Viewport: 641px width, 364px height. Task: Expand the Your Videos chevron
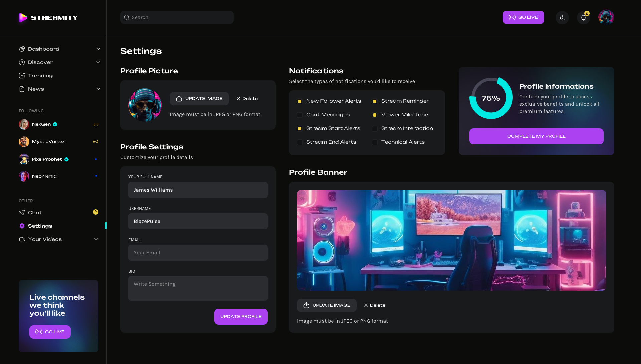(96, 239)
